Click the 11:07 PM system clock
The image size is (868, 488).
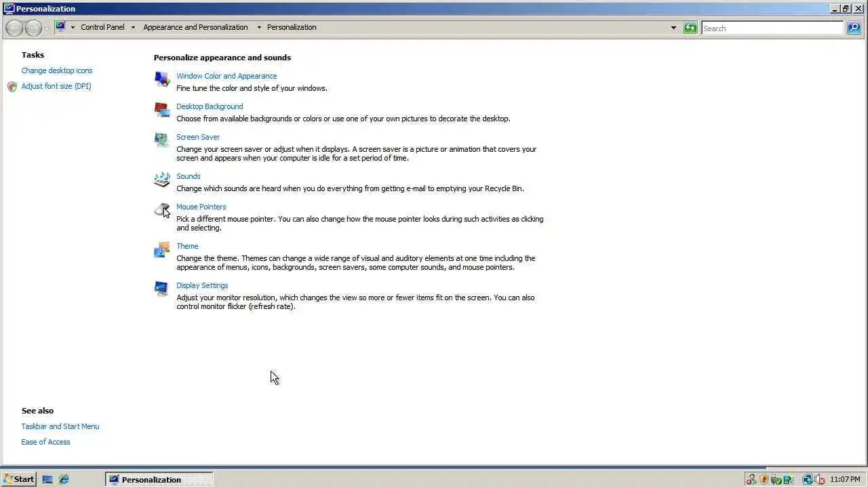845,479
